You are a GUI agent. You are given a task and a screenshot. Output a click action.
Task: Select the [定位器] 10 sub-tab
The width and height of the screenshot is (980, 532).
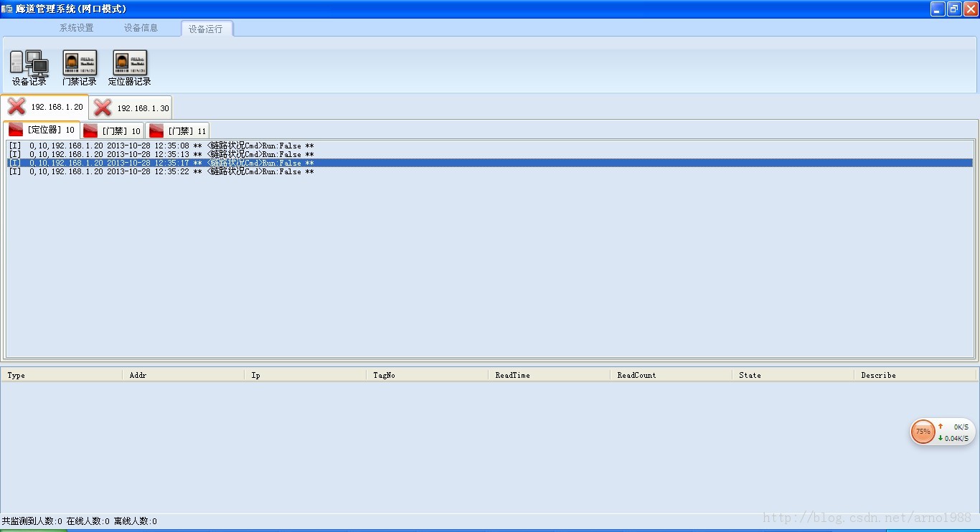click(x=42, y=130)
